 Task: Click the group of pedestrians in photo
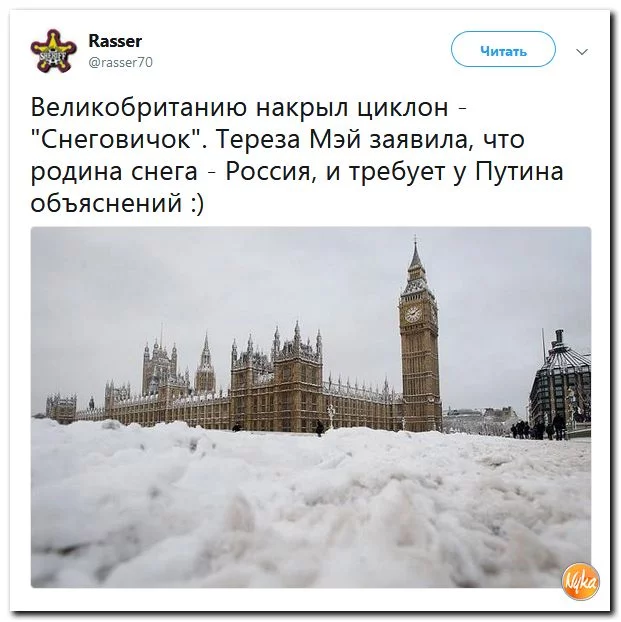coord(538,430)
